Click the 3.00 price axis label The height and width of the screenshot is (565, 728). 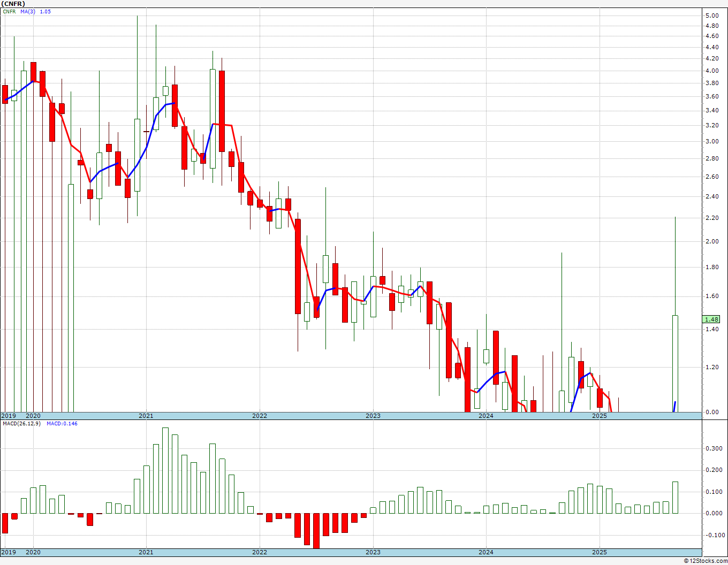point(711,141)
